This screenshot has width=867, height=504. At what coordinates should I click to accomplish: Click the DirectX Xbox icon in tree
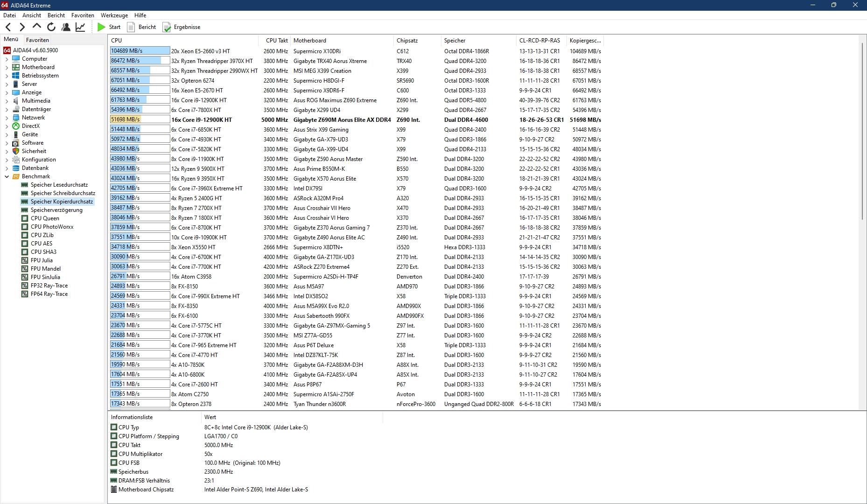point(16,126)
